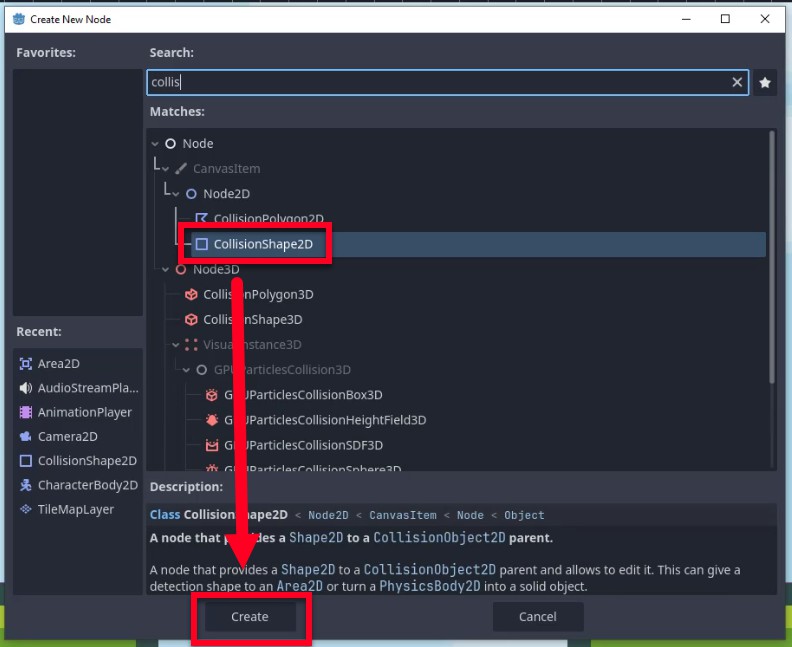The width and height of the screenshot is (792, 647).
Task: Click Node2D in class inheritance line
Action: (328, 515)
